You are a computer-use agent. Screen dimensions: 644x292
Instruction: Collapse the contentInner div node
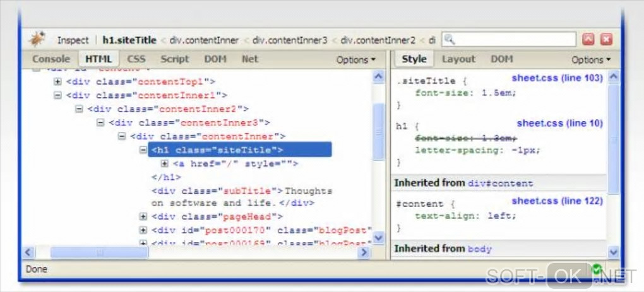click(x=122, y=136)
